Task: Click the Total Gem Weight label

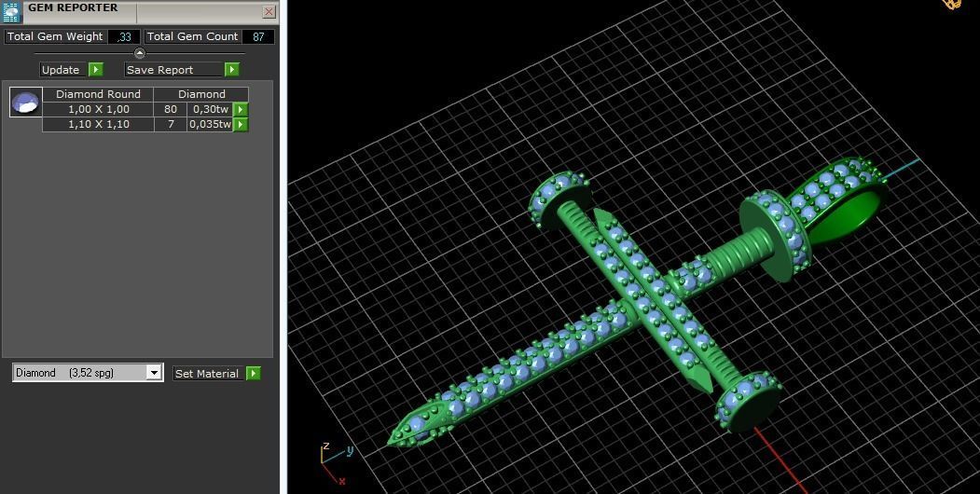Action: point(55,36)
